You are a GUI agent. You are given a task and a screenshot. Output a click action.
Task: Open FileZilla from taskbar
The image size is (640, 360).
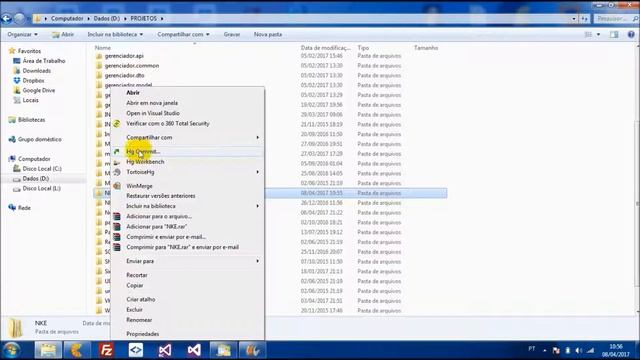(x=106, y=350)
